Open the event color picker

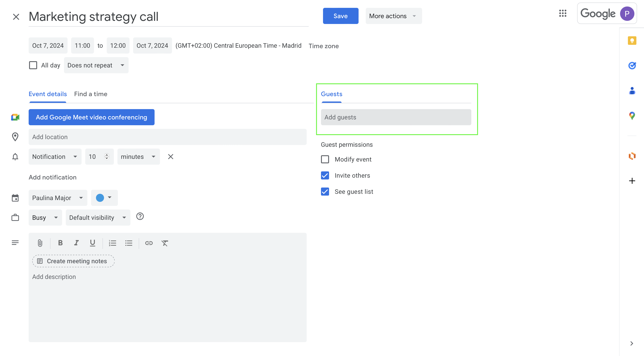104,198
